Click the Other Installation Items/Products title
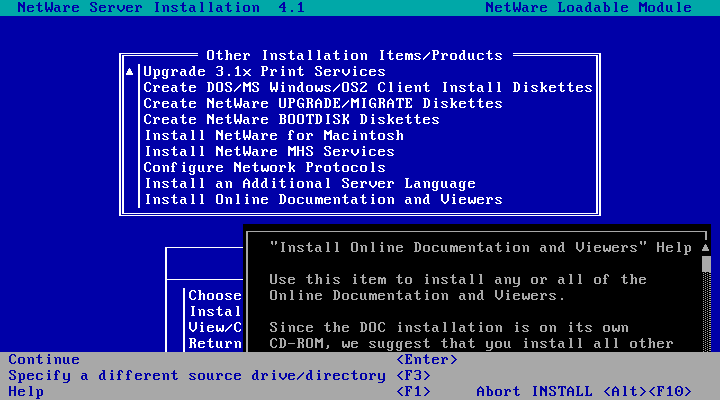Viewport: 720px width, 400px height. pos(354,56)
